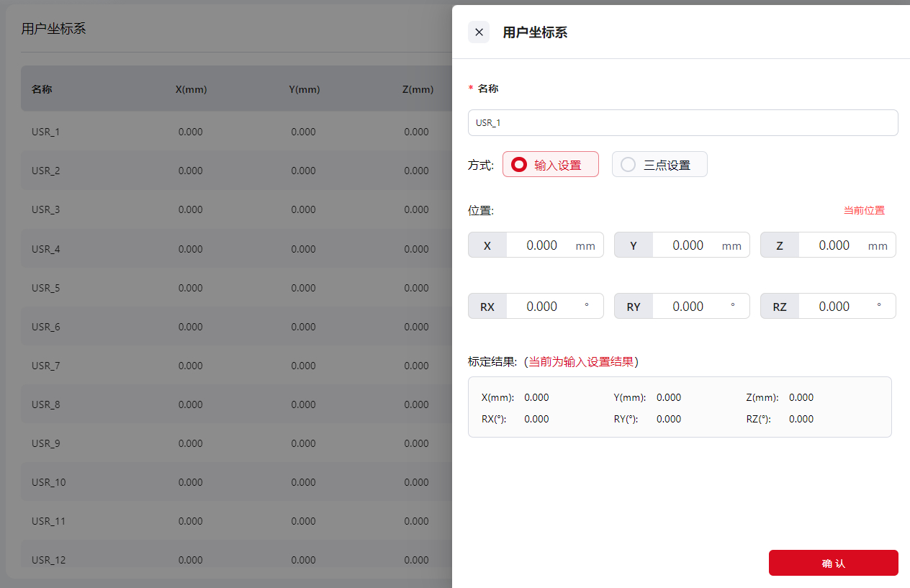Image resolution: width=910 pixels, height=588 pixels.
Task: Click the 当前位置 link
Action: 864,210
